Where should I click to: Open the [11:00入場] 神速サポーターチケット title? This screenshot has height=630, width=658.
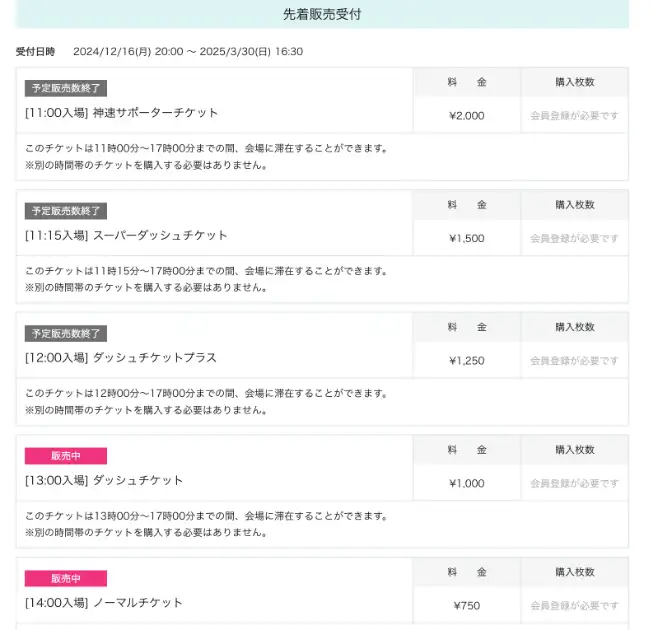[x=121, y=113]
